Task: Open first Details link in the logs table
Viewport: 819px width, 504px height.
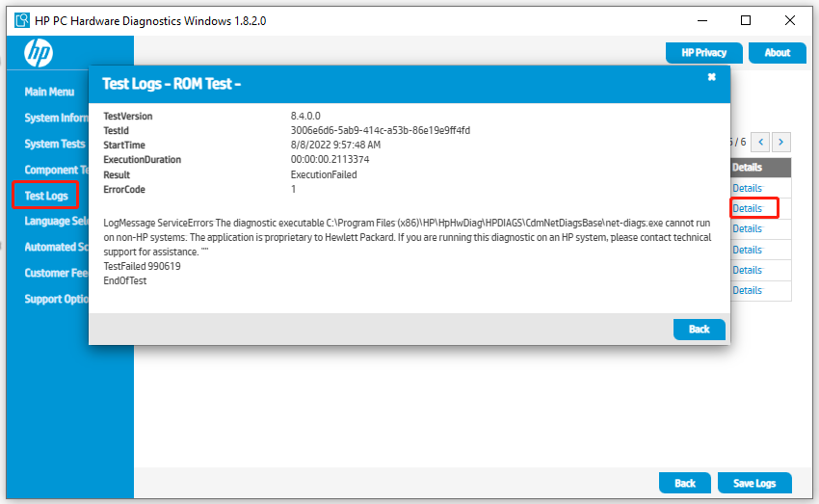Action: [747, 188]
